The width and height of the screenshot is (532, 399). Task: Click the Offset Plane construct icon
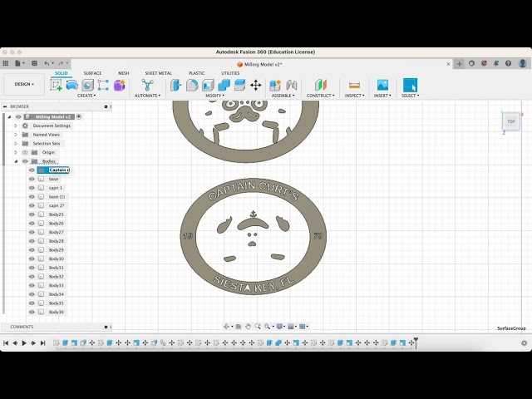pyautogui.click(x=320, y=85)
